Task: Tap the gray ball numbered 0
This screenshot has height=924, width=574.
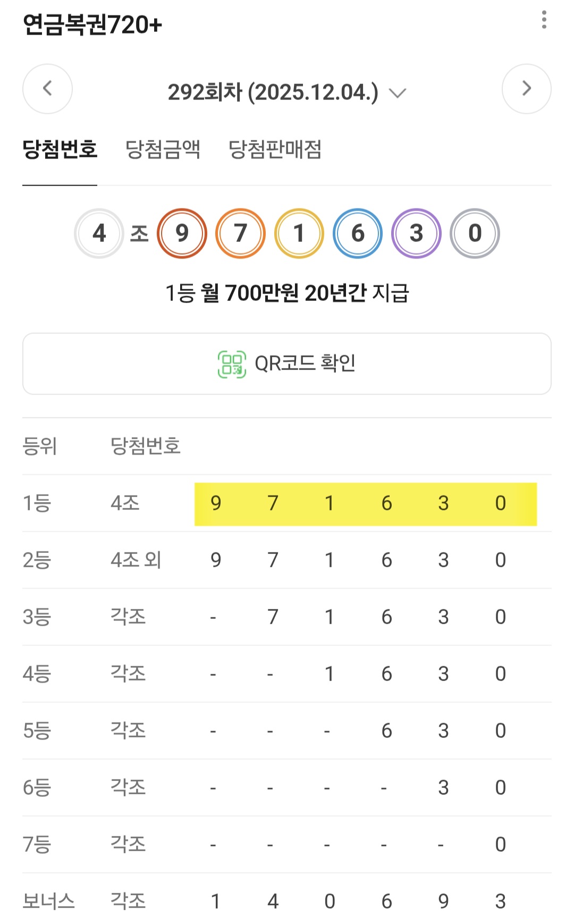Action: tap(475, 233)
